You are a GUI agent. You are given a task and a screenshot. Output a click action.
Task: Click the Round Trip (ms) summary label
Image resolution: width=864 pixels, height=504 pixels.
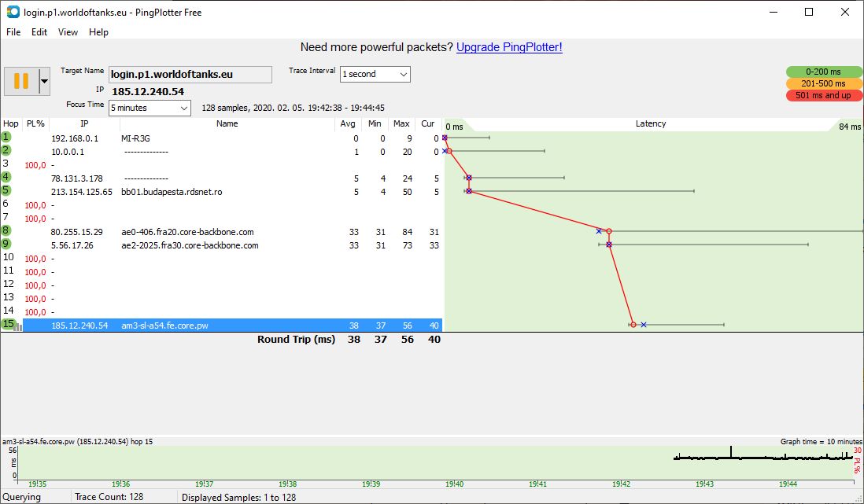pyautogui.click(x=296, y=340)
